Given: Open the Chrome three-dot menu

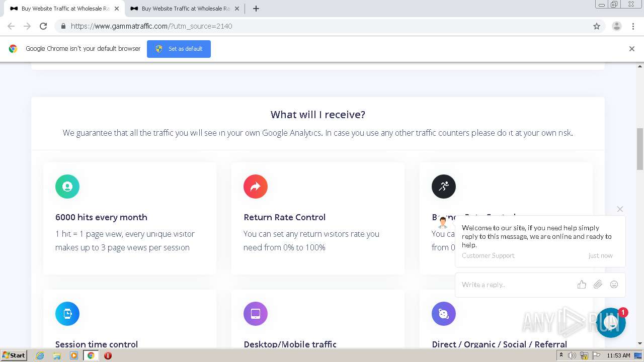Looking at the screenshot, I should 633,26.
